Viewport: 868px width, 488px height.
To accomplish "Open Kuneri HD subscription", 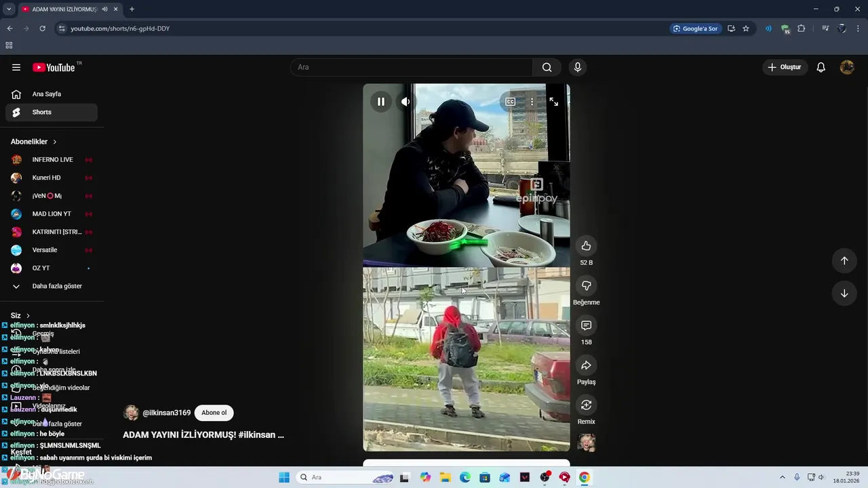I will click(52, 178).
